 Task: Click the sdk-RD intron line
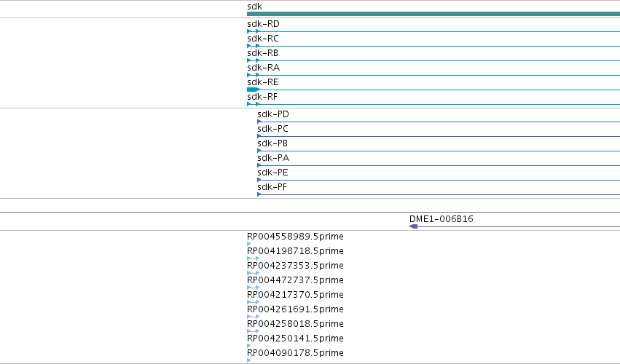tap(440, 31)
